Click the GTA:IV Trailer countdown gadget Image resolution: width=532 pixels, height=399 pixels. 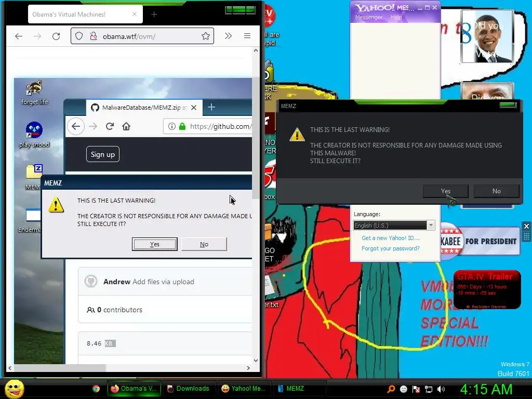(487, 290)
